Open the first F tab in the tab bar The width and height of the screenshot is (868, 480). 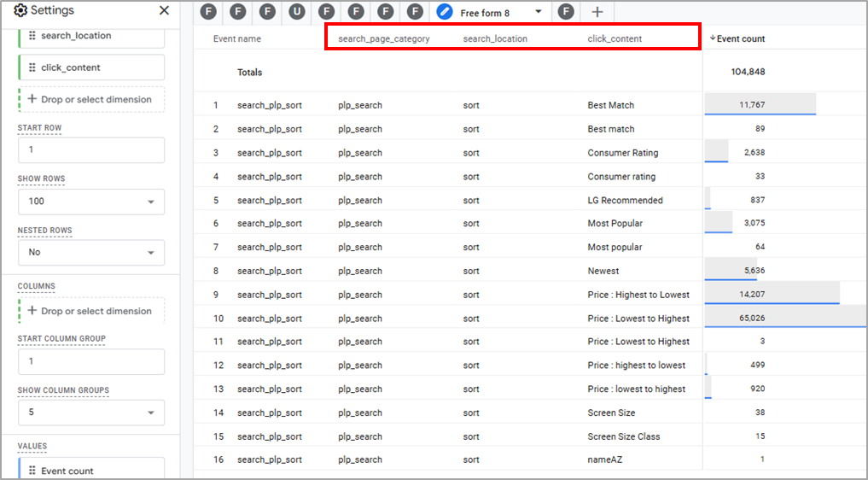[x=208, y=12]
